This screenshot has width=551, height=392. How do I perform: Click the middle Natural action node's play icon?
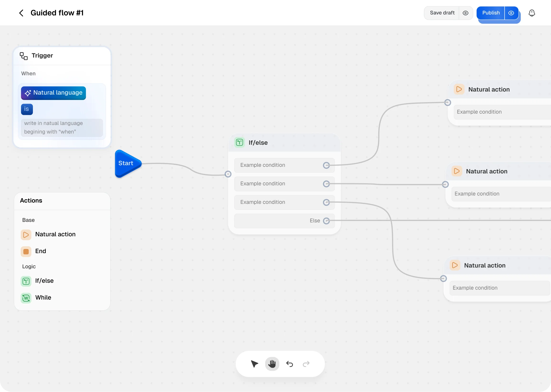pyautogui.click(x=457, y=171)
